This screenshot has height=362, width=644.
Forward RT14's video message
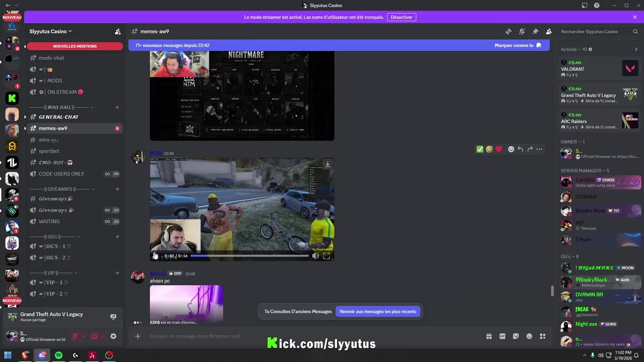(530, 149)
